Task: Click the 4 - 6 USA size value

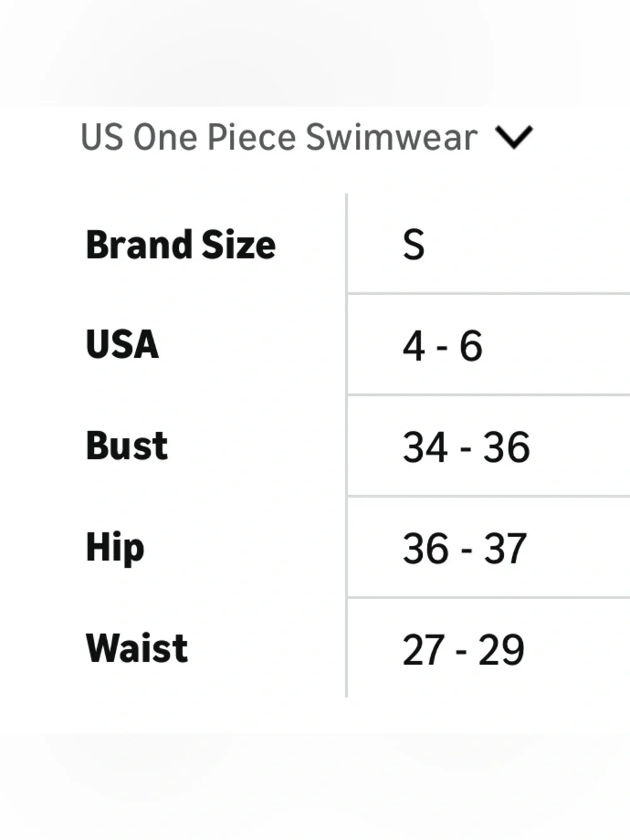Action: 443,346
